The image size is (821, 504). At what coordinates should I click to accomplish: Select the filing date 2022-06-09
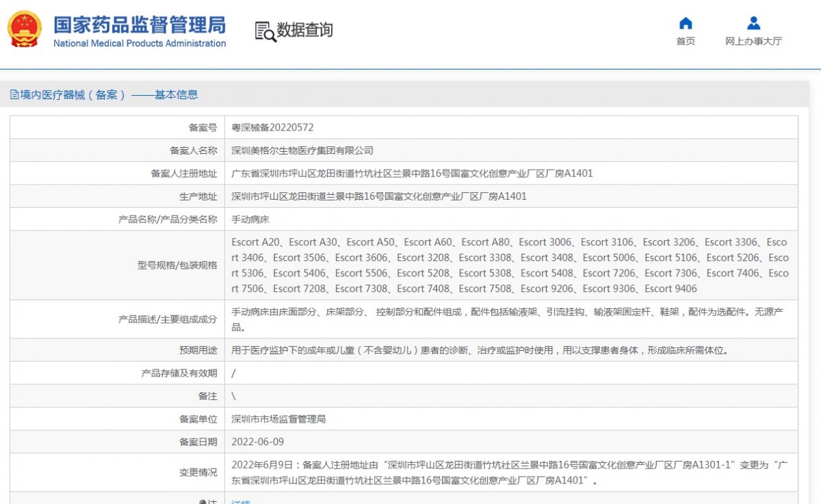tap(258, 442)
